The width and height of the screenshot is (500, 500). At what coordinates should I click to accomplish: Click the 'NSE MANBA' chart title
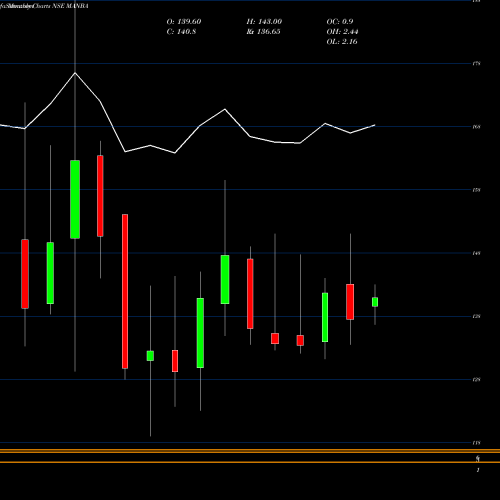70,6
